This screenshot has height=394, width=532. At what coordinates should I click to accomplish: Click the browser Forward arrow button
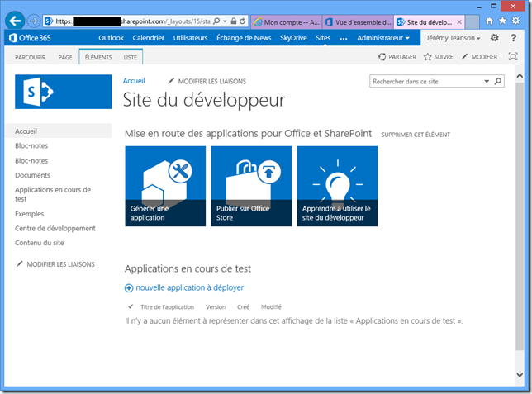click(x=34, y=21)
